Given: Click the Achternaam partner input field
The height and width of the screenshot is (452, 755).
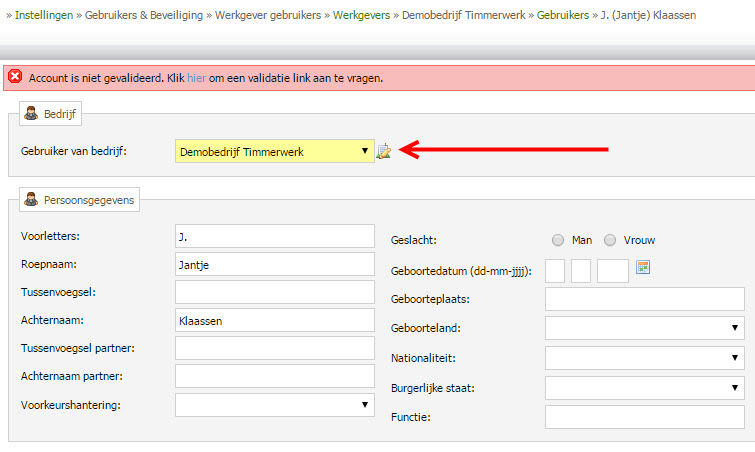Looking at the screenshot, I should (x=275, y=376).
